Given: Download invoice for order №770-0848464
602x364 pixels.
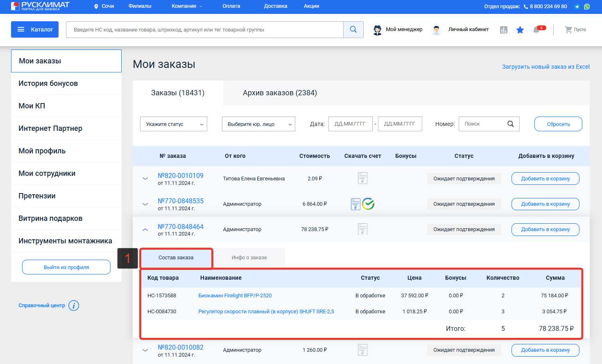Looking at the screenshot, I should (x=362, y=229).
